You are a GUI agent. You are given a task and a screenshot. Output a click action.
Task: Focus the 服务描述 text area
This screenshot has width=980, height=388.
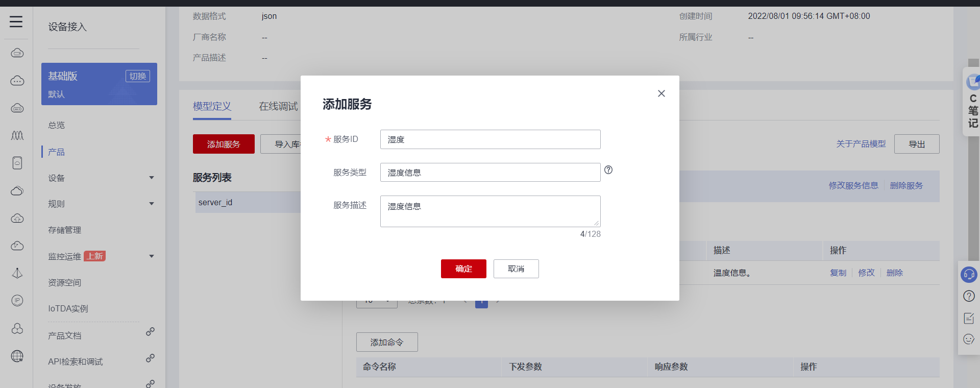click(491, 211)
